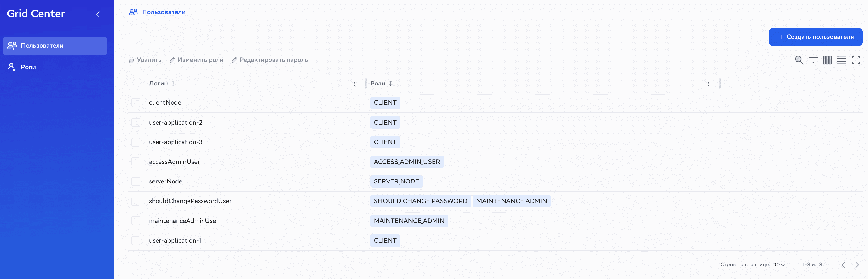Tick the maintenanceAdminUser row checkbox
Image resolution: width=868 pixels, height=279 pixels.
click(x=136, y=221)
